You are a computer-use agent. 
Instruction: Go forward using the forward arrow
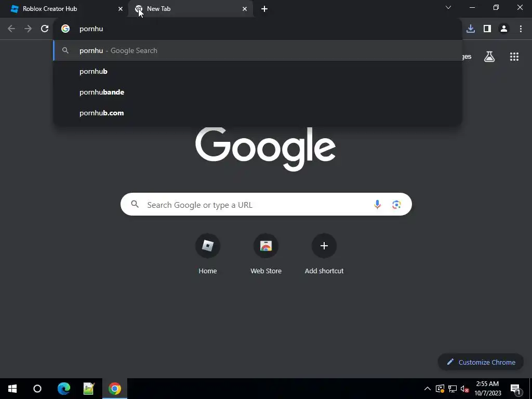click(28, 29)
